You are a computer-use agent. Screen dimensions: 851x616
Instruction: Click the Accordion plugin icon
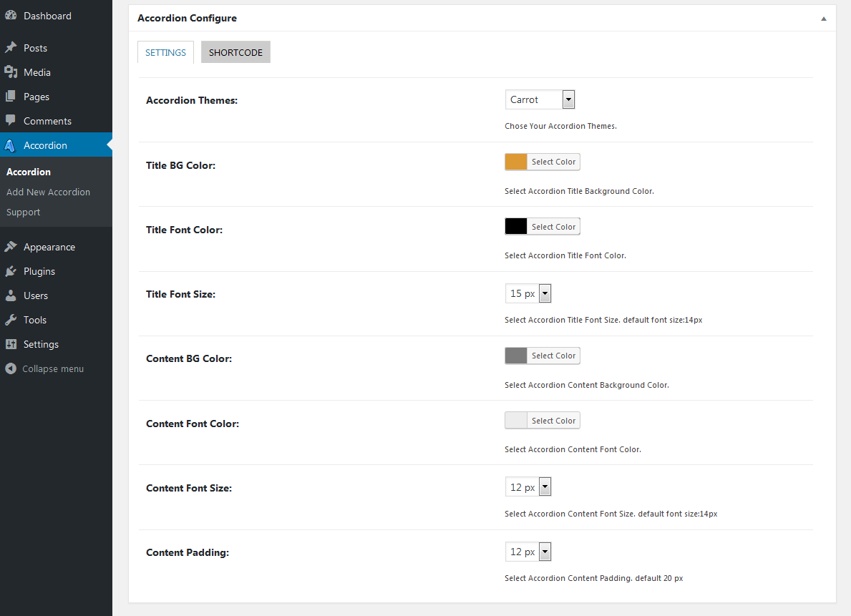10,145
